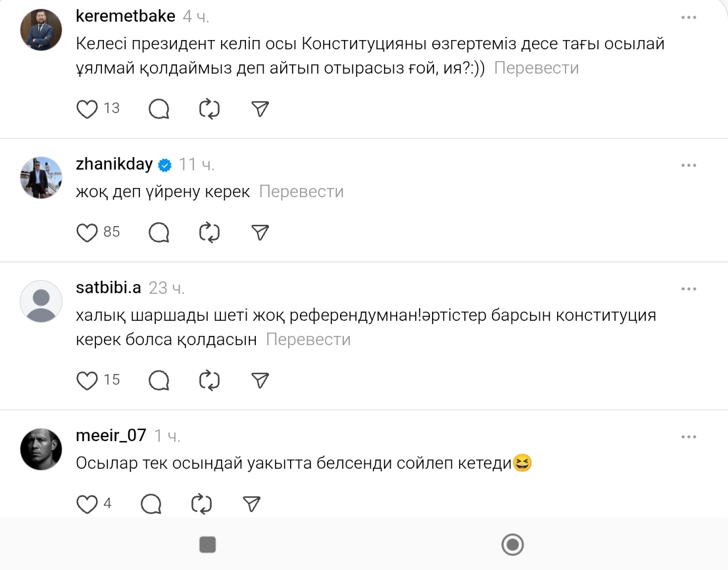728x570 pixels.
Task: Open zhanikday's profile picture
Action: coord(41,178)
